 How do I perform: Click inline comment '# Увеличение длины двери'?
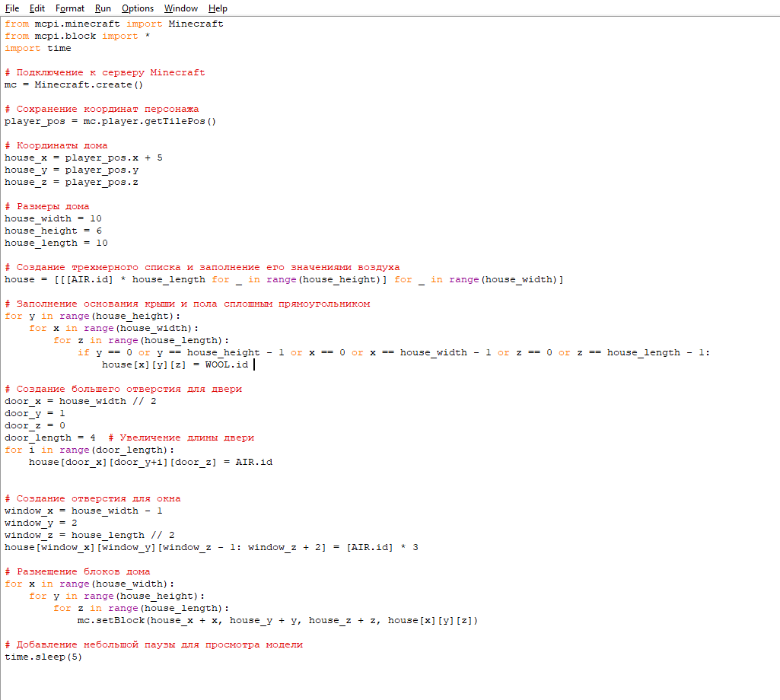pos(181,438)
